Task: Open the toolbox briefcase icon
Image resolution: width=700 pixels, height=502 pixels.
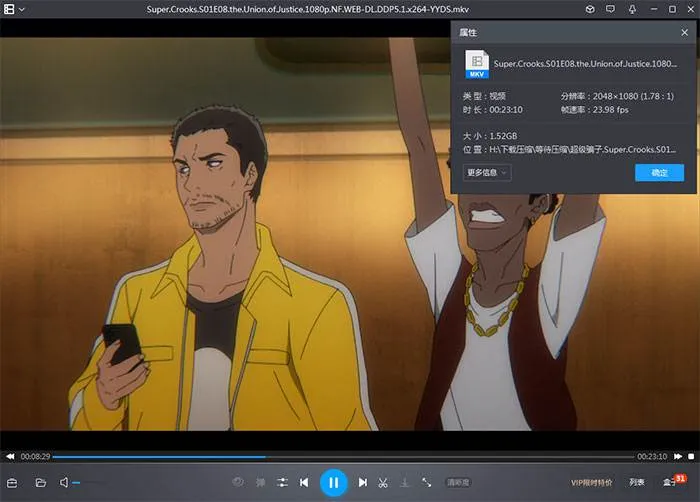Action: 12,483
